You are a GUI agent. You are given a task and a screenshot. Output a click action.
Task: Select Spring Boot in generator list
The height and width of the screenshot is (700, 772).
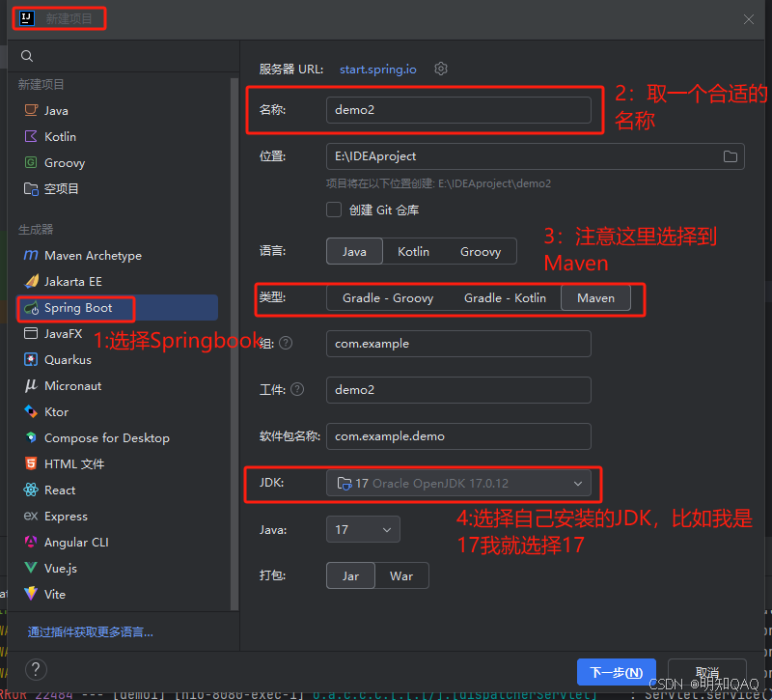[118, 308]
